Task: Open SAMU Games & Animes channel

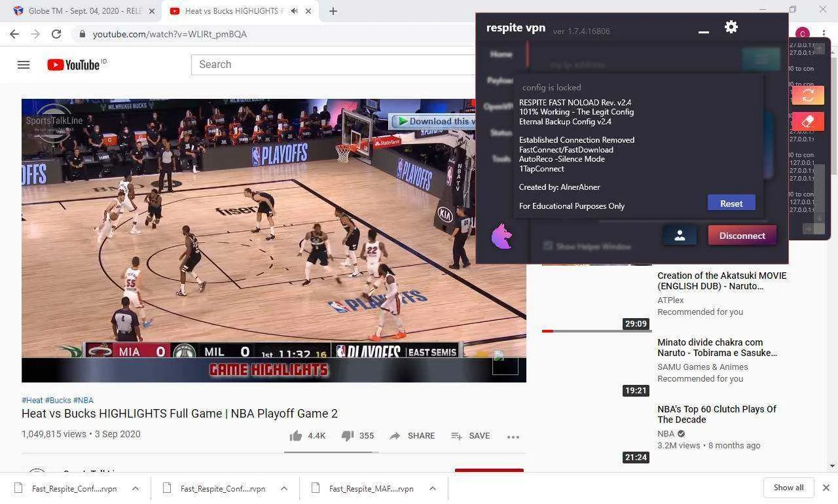Action: point(702,367)
